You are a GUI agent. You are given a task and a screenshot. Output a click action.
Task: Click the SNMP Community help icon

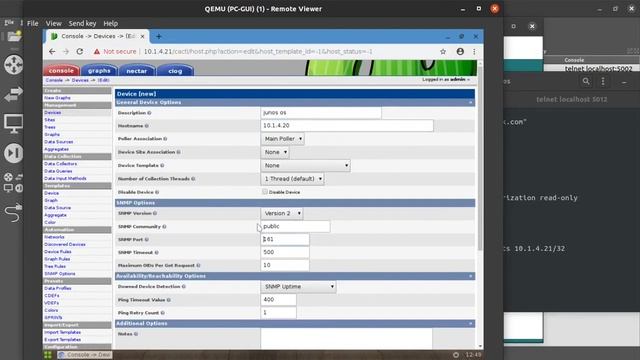[164, 227]
